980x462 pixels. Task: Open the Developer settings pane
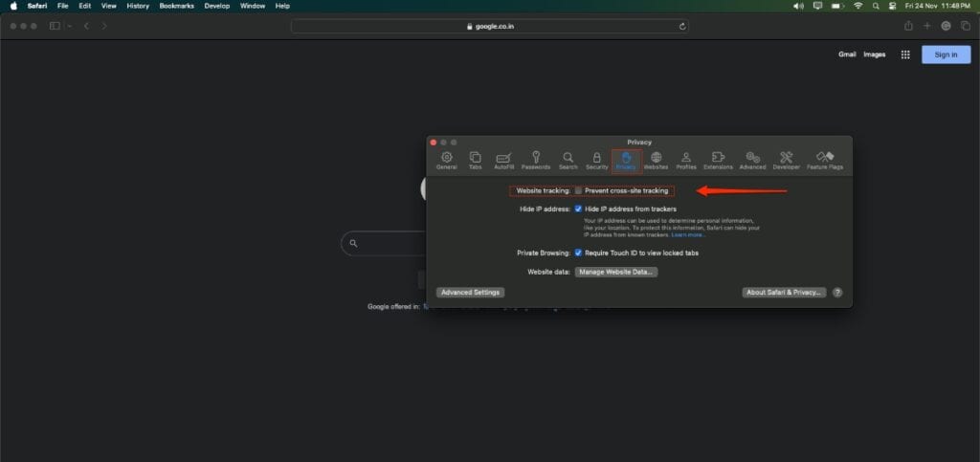786,161
